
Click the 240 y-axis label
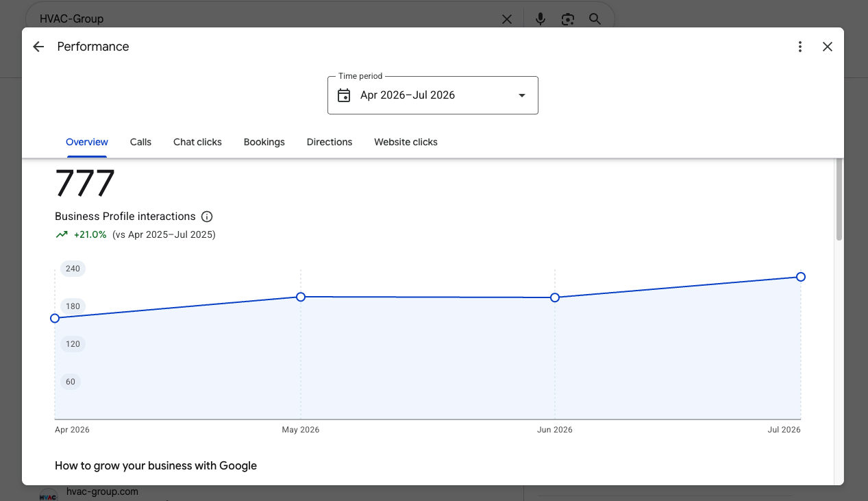(73, 269)
